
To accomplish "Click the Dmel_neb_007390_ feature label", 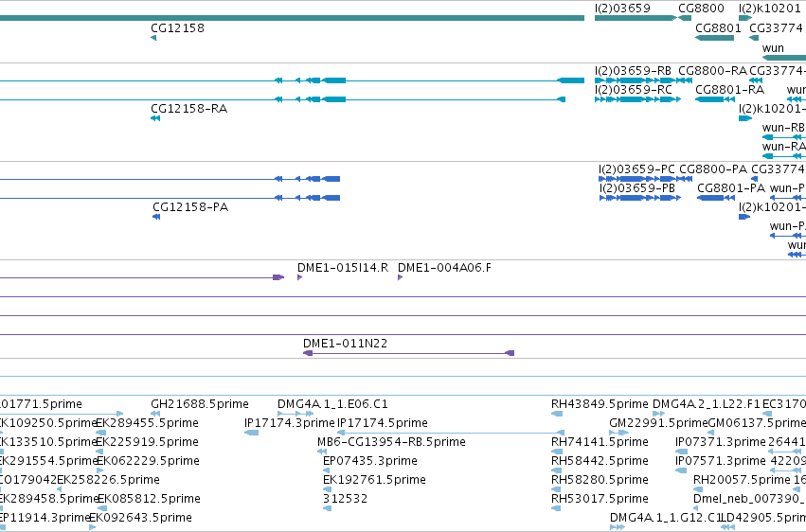I will (x=749, y=499).
